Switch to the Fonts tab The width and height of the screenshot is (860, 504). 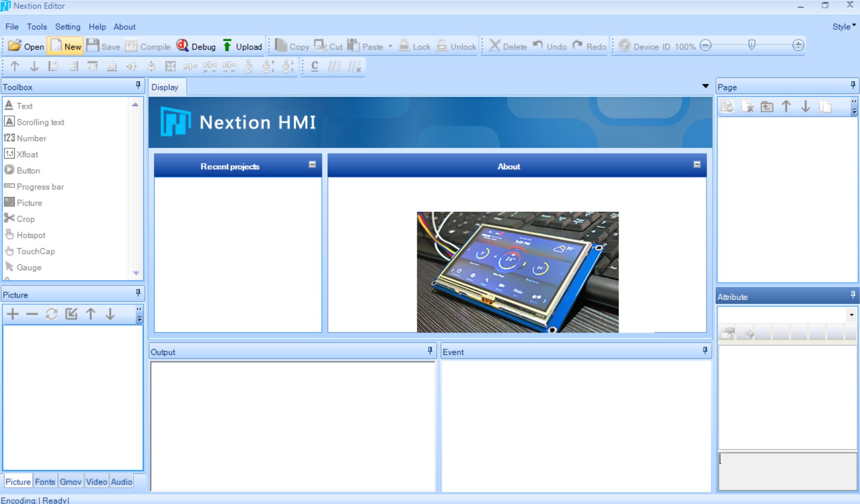[45, 482]
